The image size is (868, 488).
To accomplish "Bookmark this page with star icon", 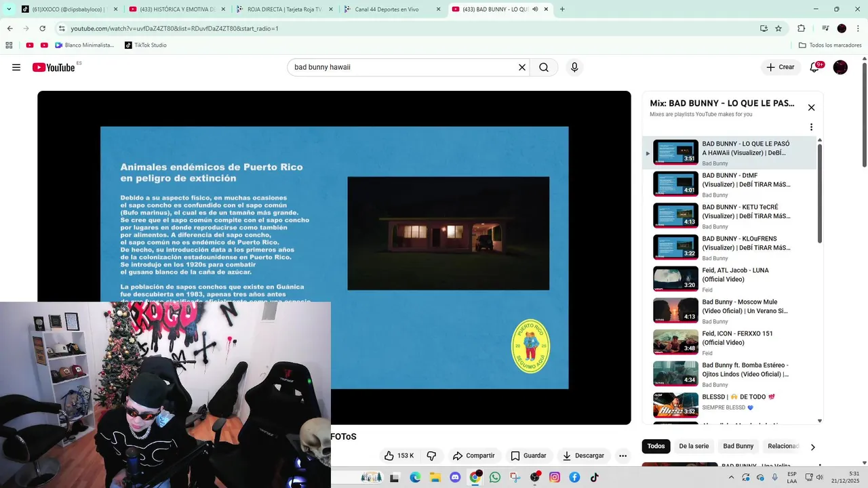I will [x=778, y=28].
